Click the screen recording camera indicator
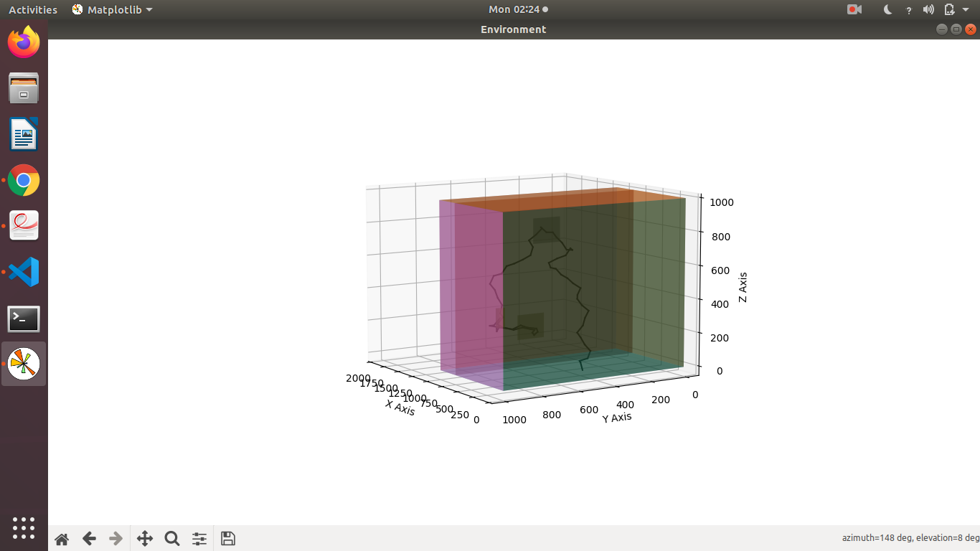This screenshot has width=980, height=551. [x=854, y=9]
